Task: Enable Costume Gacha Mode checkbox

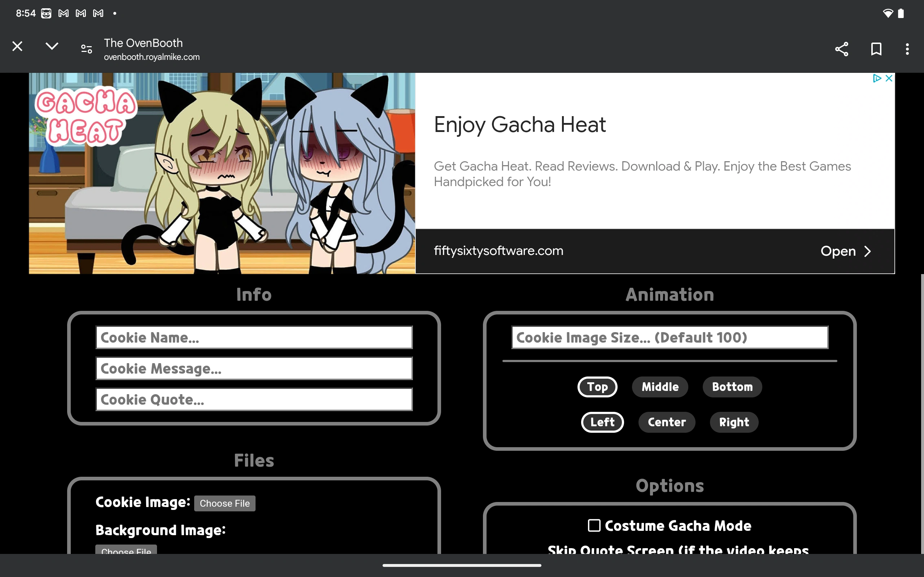Action: click(594, 525)
